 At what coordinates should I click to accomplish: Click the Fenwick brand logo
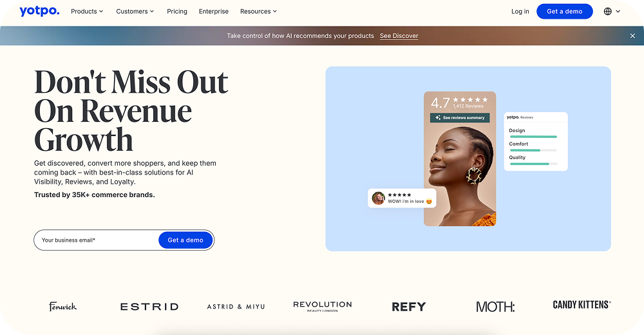pyautogui.click(x=62, y=307)
